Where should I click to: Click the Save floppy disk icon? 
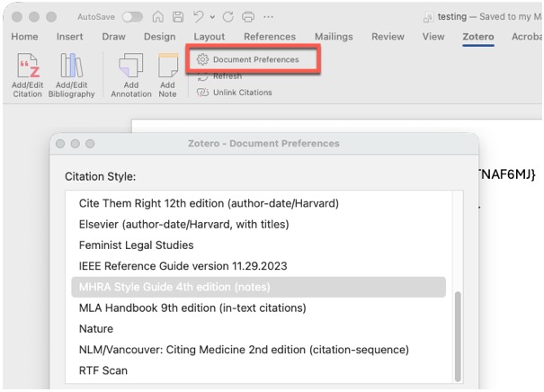click(178, 17)
